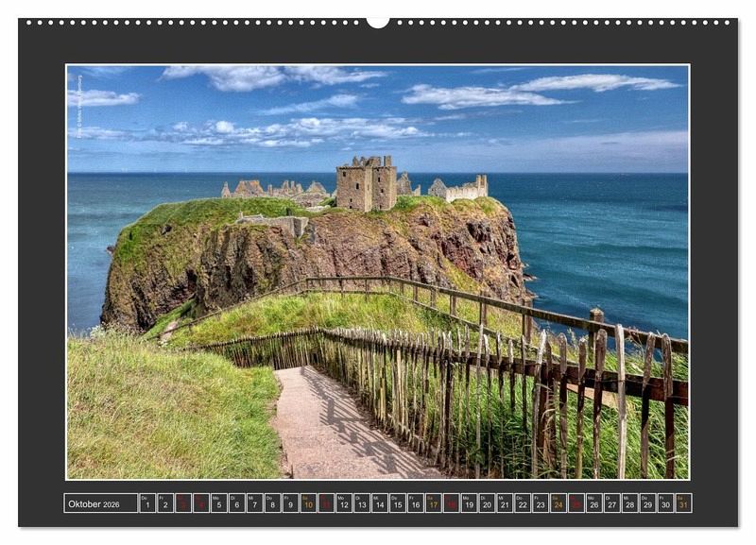Select the orange Saturday 24 cell
The height and width of the screenshot is (545, 756).
click(x=558, y=503)
